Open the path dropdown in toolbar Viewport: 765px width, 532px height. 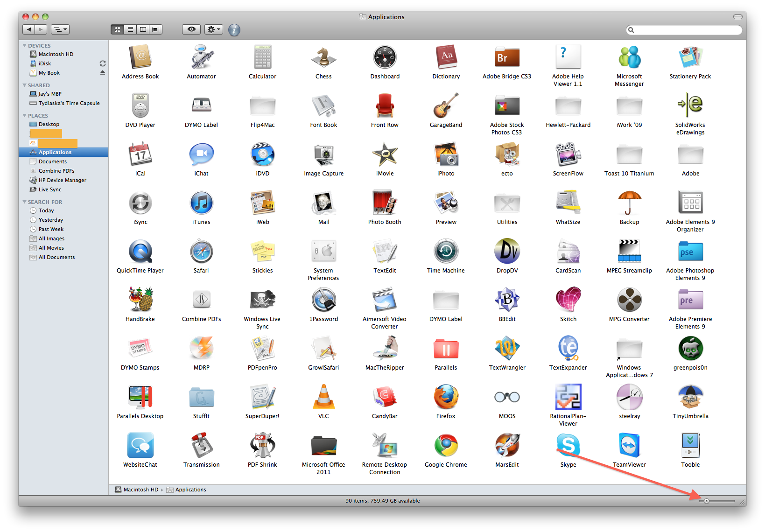coord(60,29)
